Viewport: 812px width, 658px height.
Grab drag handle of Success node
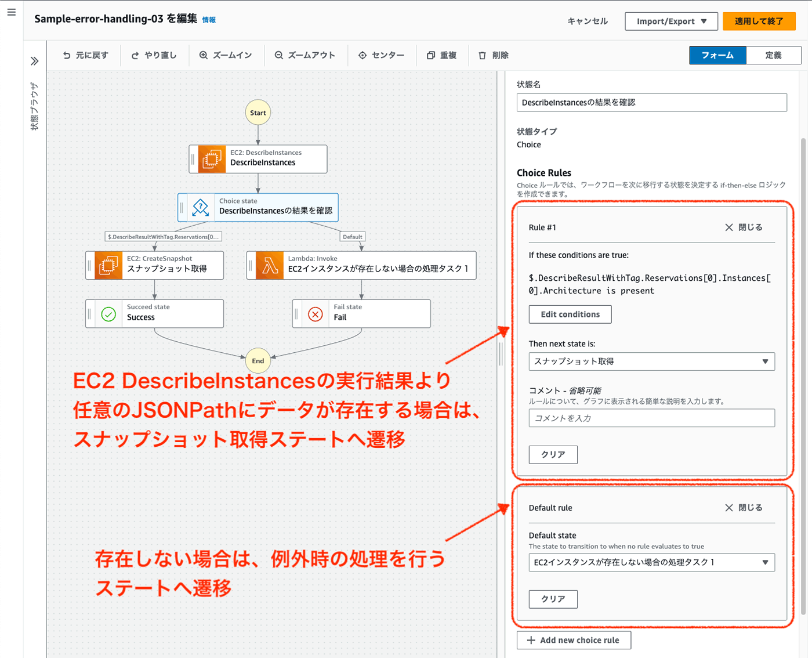pos(89,314)
